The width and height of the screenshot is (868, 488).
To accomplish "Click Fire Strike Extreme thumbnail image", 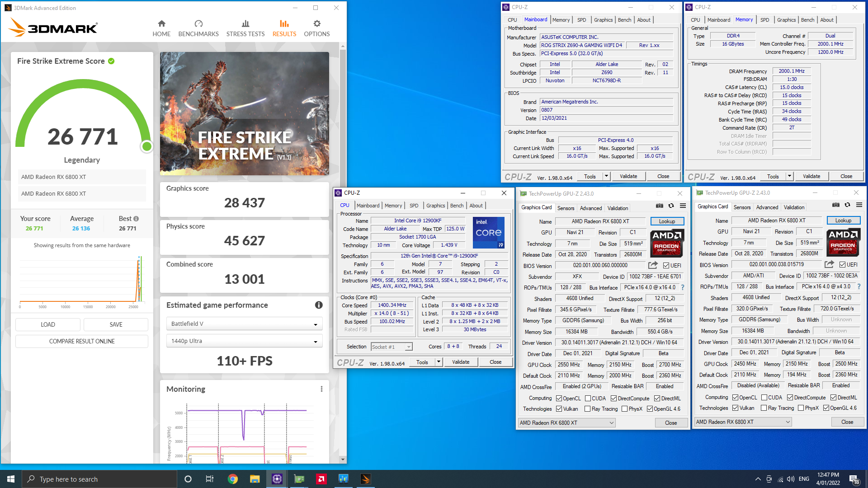I will tap(245, 113).
